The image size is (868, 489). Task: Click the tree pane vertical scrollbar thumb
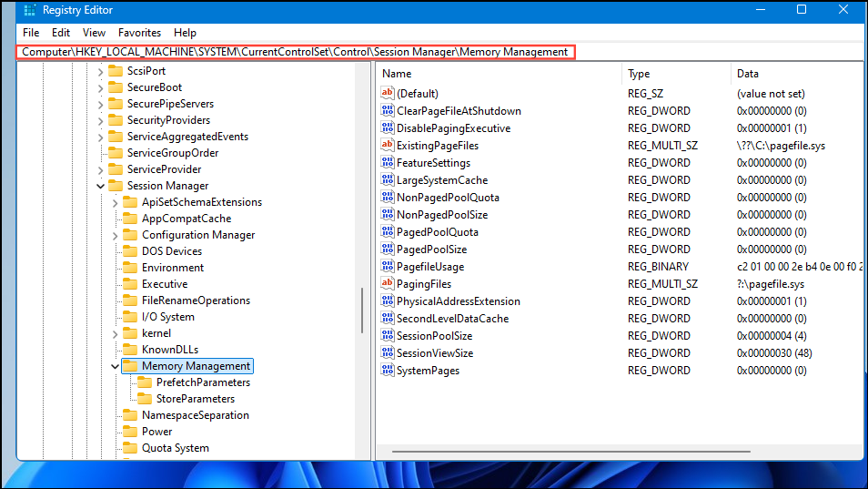click(x=362, y=311)
